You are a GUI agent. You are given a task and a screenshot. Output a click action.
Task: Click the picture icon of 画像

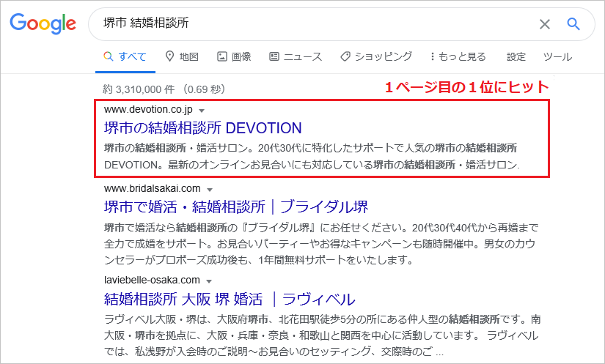point(222,56)
